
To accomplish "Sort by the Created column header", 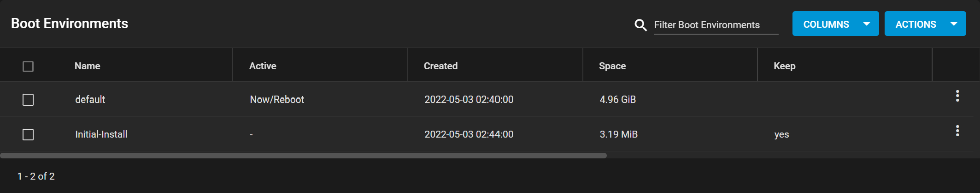I will tap(440, 66).
